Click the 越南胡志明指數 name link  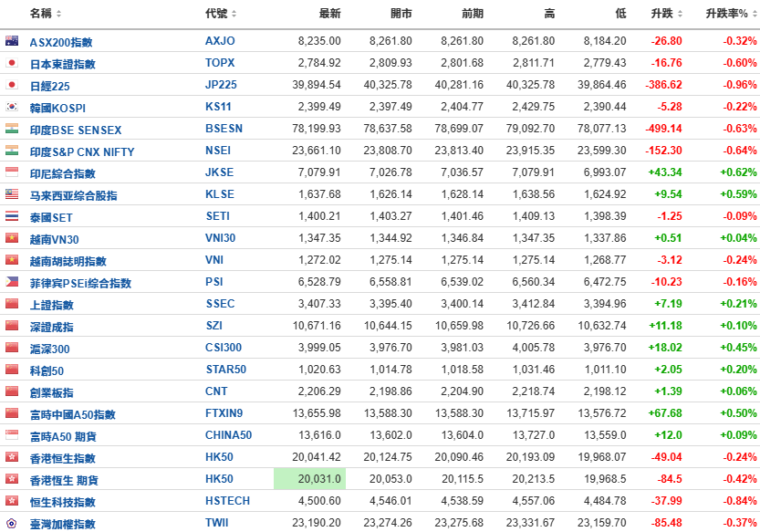68,261
